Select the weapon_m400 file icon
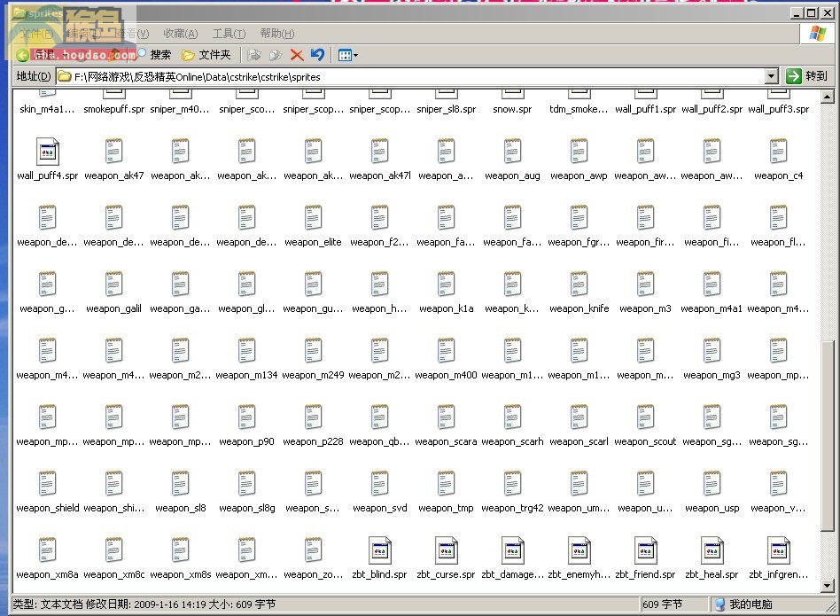 (x=446, y=351)
